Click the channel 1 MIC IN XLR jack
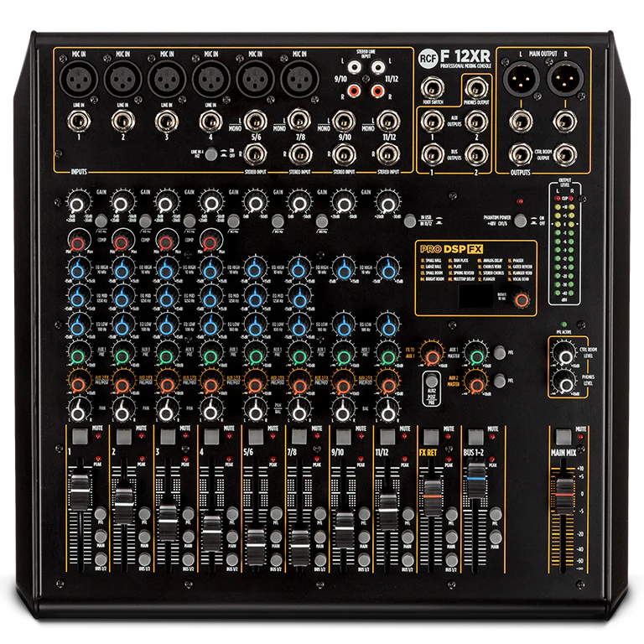644x644 pixels. coord(79,79)
